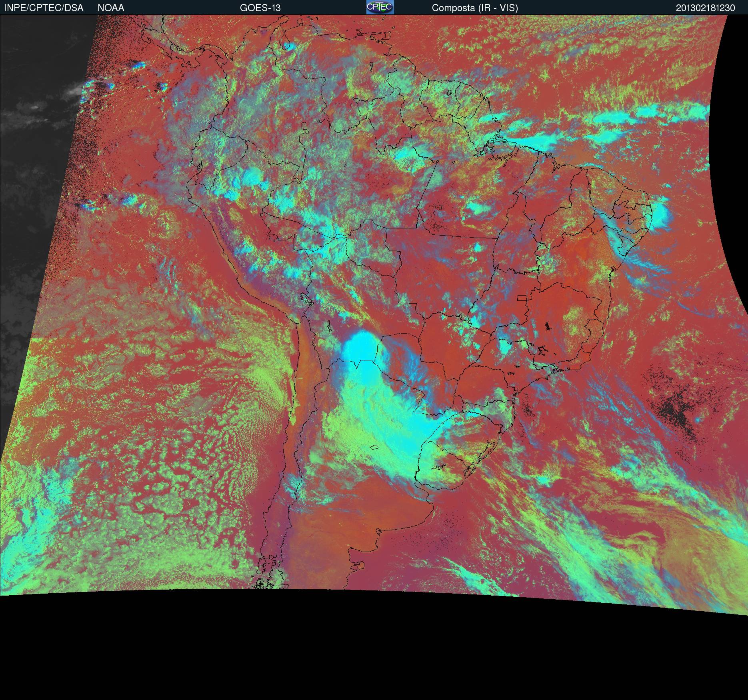This screenshot has height=700, width=748.
Task: Select the 201302181230 timestamp text
Action: click(705, 8)
